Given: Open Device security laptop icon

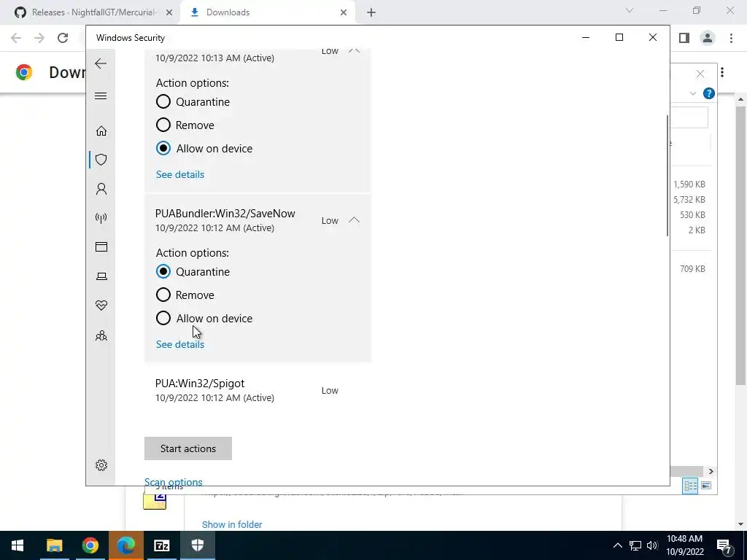Looking at the screenshot, I should tap(101, 276).
